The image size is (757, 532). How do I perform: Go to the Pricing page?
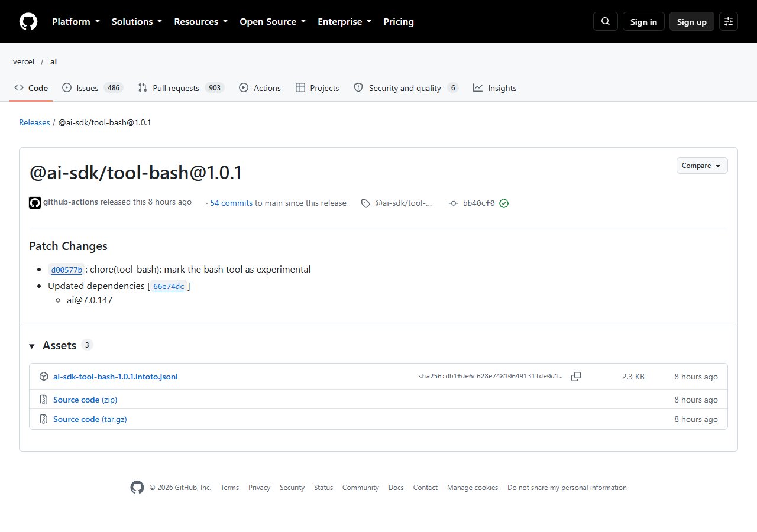coord(399,21)
